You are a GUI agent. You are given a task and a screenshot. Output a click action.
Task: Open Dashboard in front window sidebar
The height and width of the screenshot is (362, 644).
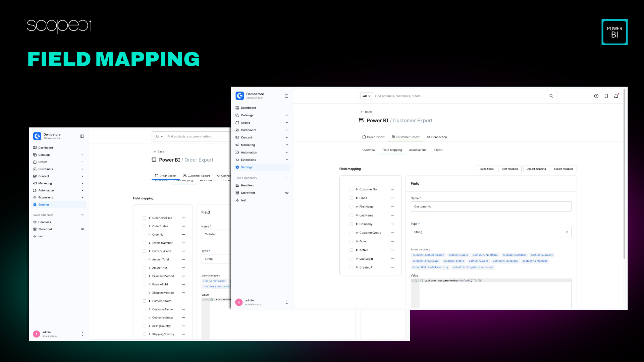(248, 108)
